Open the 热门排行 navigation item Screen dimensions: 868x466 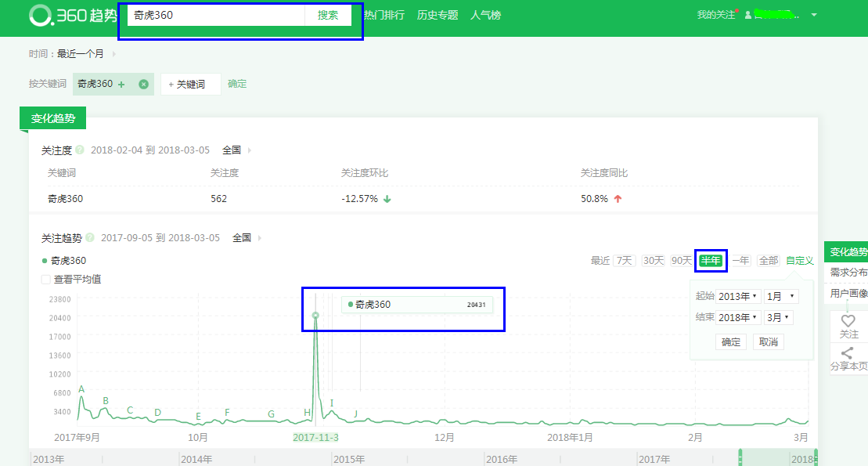coord(384,15)
